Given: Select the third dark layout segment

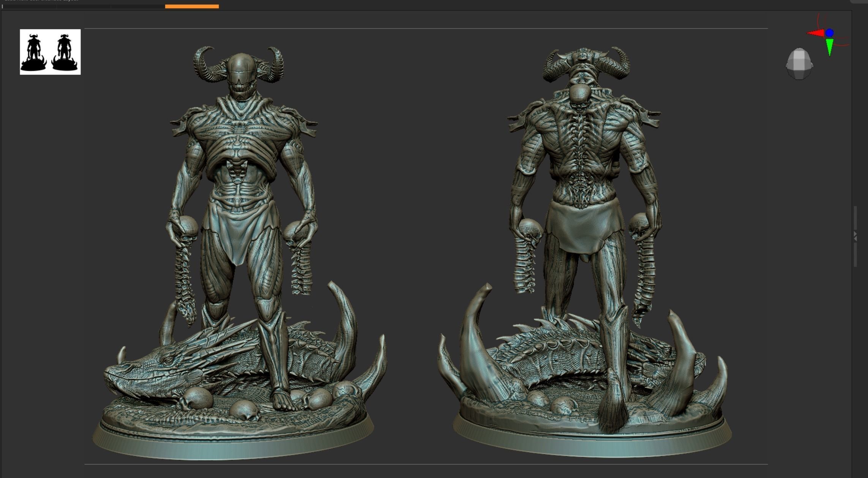Looking at the screenshot, I should click(138, 6).
